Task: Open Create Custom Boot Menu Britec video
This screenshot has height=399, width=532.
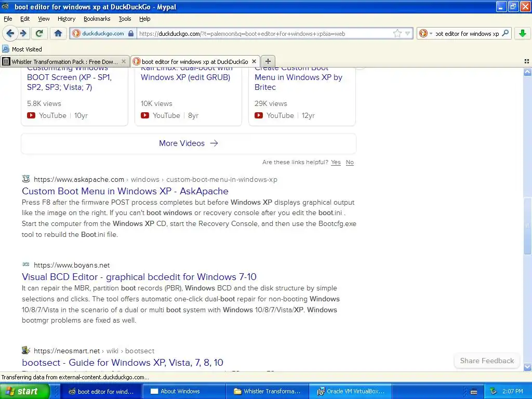Action: tap(299, 77)
